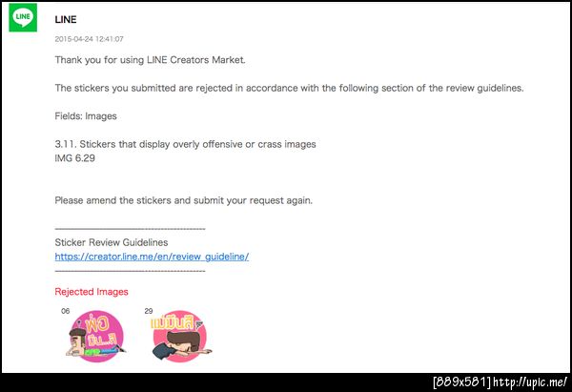Open rejected sticker thumbnail 06
The width and height of the screenshot is (572, 392).
coord(96,337)
